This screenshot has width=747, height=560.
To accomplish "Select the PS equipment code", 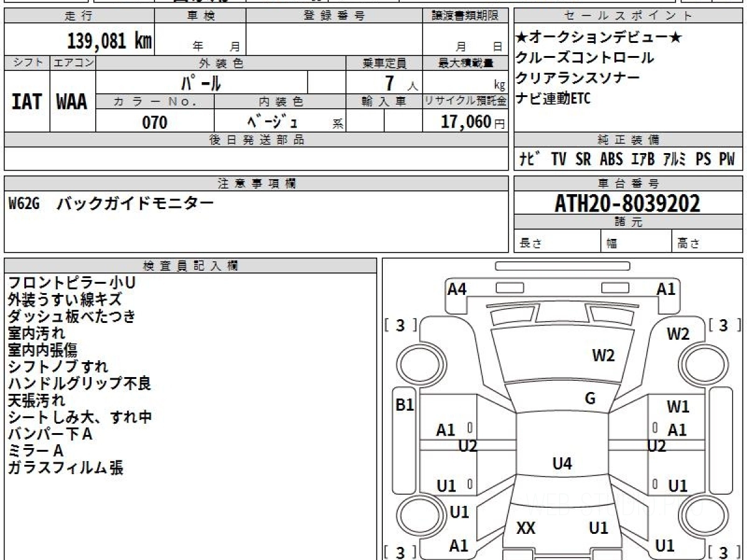I will point(703,159).
